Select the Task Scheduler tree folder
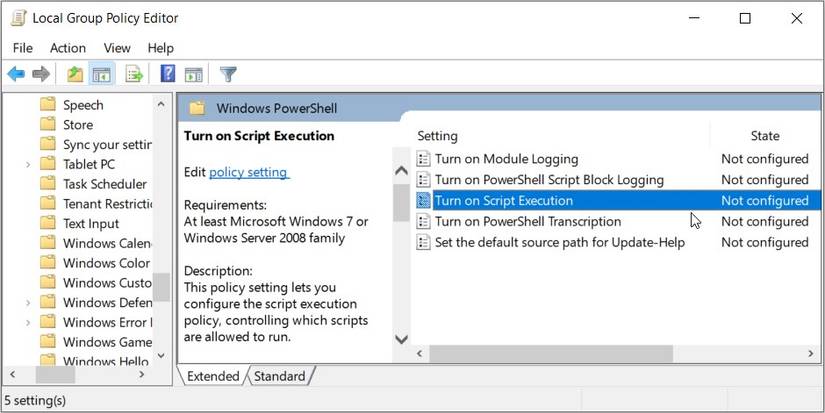825x413 pixels. click(104, 184)
